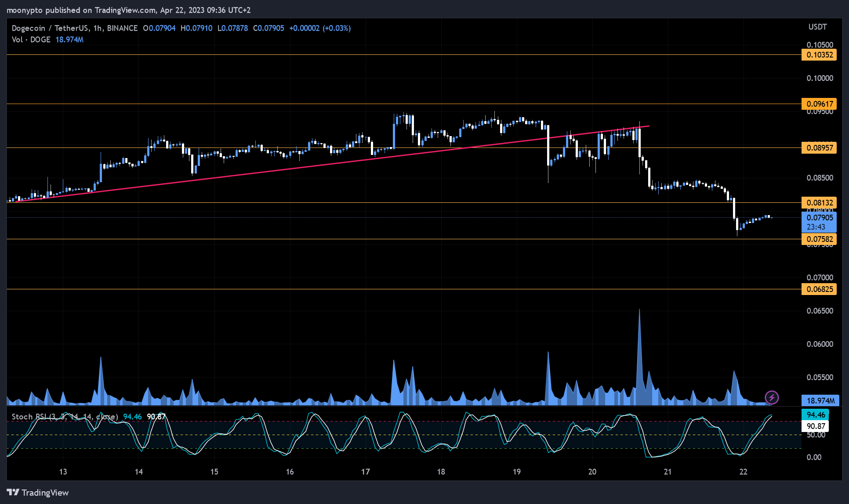Click the date label 17 on time axis
The height and width of the screenshot is (504, 849).
(x=366, y=472)
